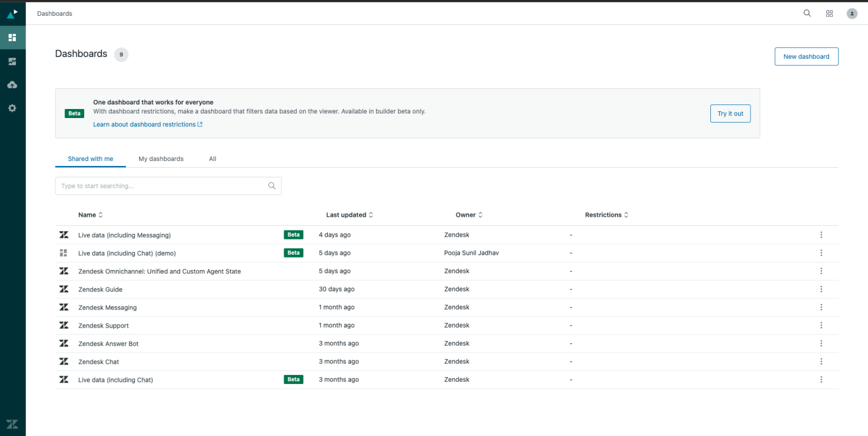Click the Explore logo at top of sidebar

tap(12, 14)
